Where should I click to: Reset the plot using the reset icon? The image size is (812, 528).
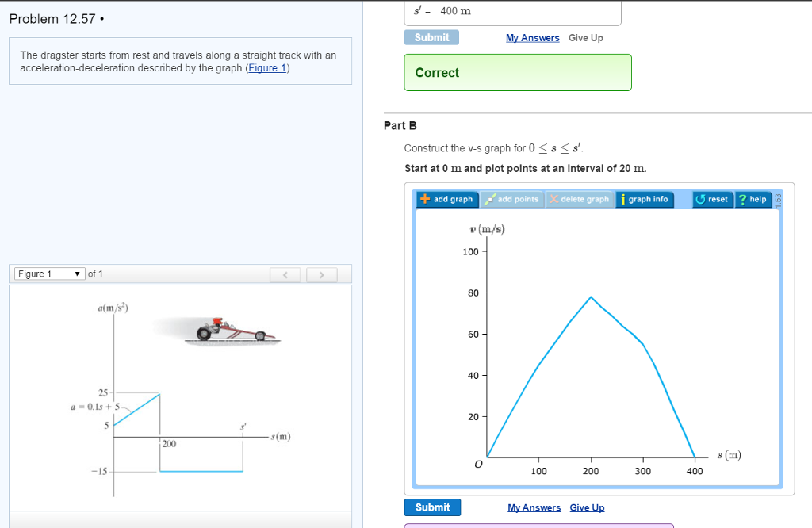(x=701, y=199)
